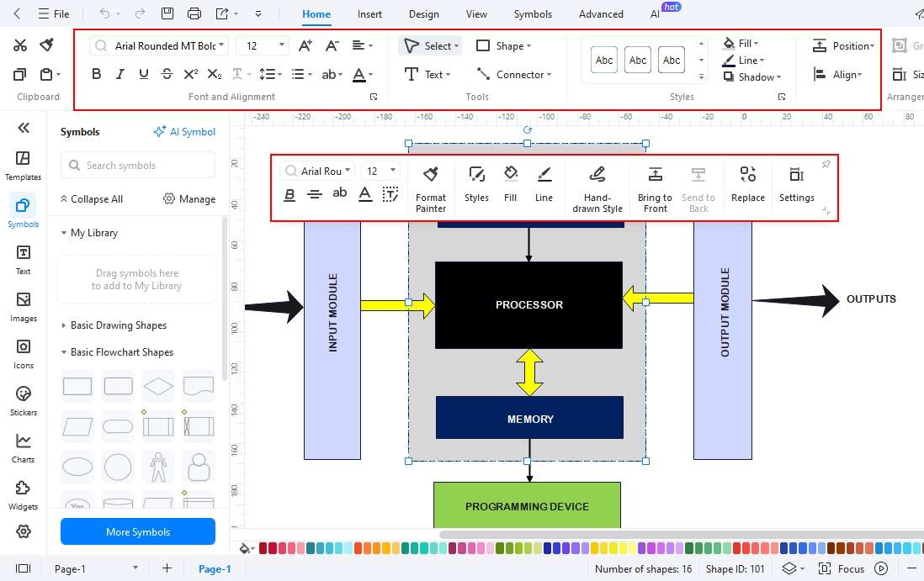Click Manage in Symbols panel
This screenshot has height=581, width=924.
pyautogui.click(x=189, y=199)
